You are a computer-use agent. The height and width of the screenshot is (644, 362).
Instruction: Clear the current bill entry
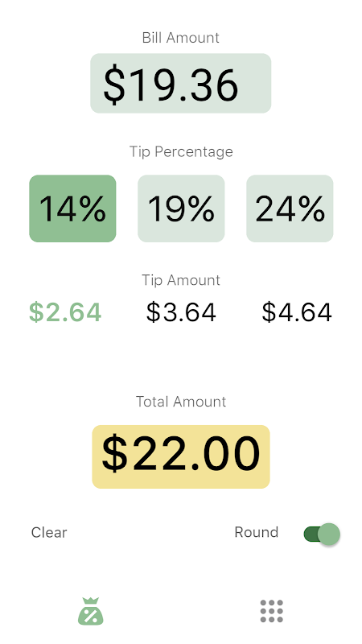click(x=49, y=532)
